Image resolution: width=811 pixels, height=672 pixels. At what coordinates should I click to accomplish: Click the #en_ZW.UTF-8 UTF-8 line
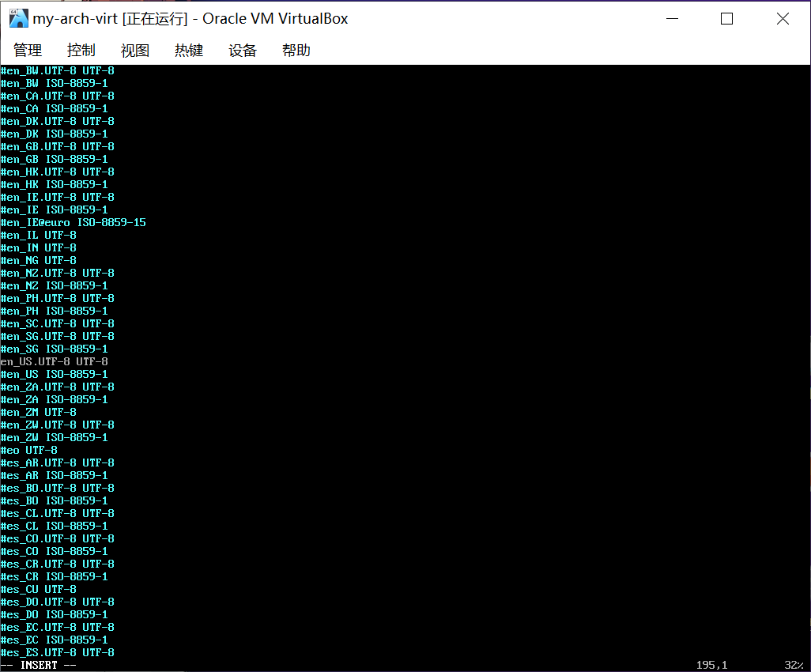[x=57, y=425]
